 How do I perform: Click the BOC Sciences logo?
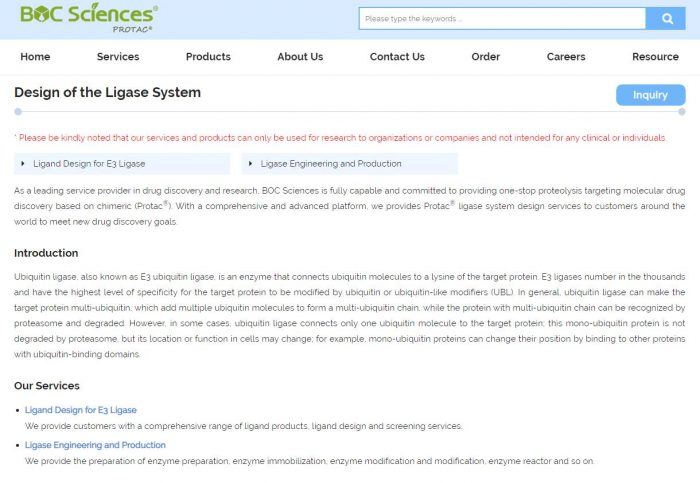(x=89, y=17)
